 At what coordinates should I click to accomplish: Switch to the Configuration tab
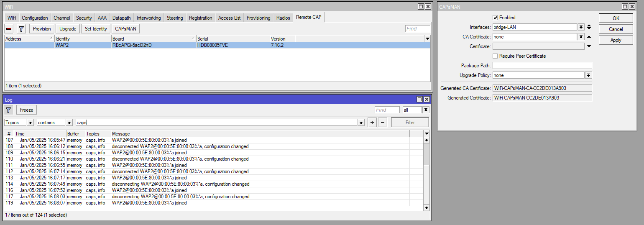(x=35, y=18)
